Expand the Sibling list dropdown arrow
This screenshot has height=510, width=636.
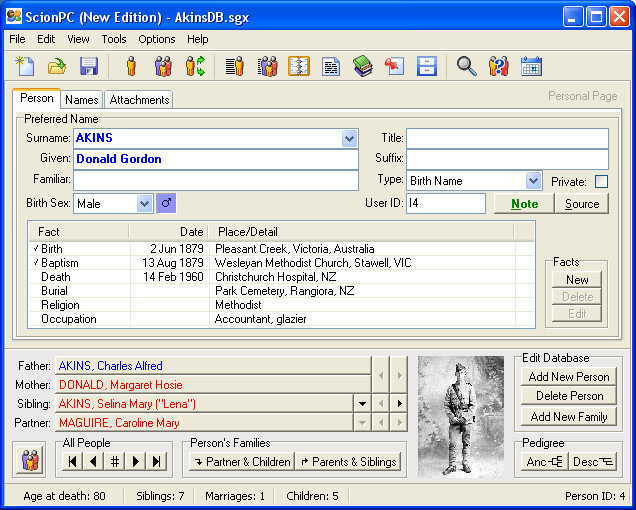362,404
